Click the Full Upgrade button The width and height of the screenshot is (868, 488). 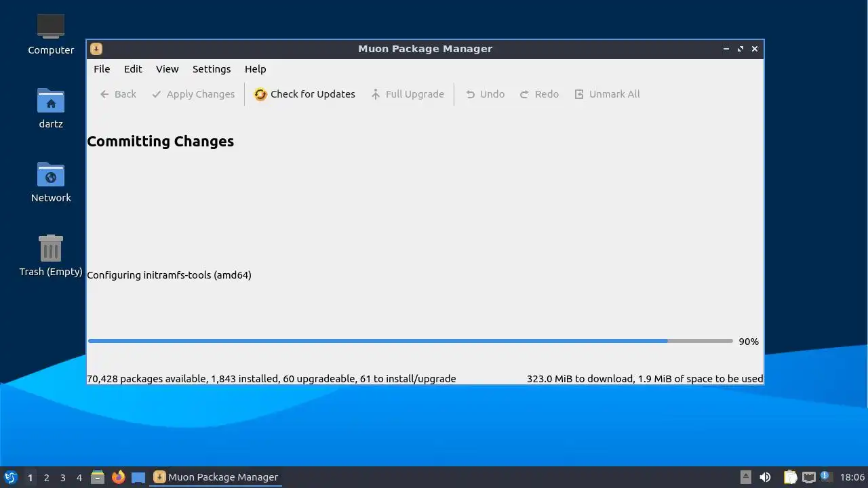click(x=408, y=94)
